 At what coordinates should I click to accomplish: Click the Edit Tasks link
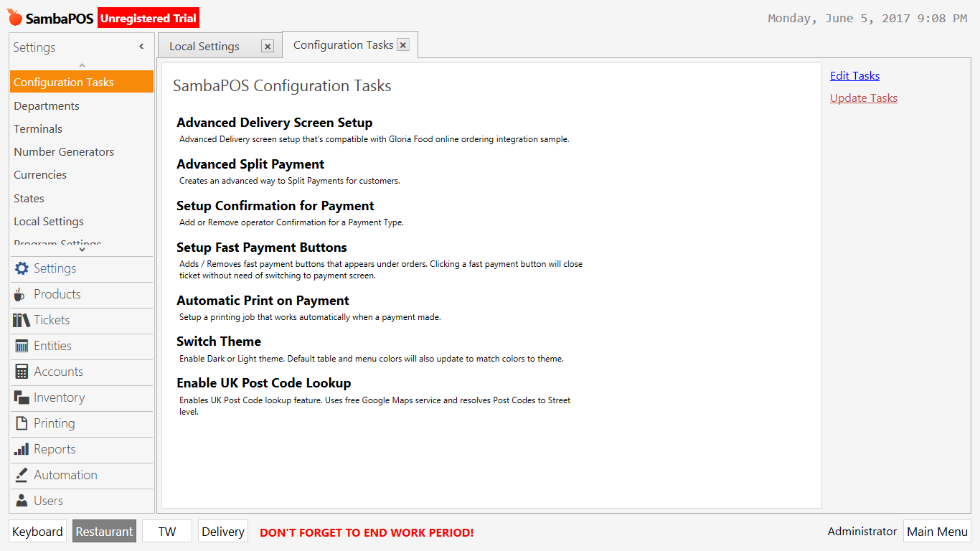[854, 75]
